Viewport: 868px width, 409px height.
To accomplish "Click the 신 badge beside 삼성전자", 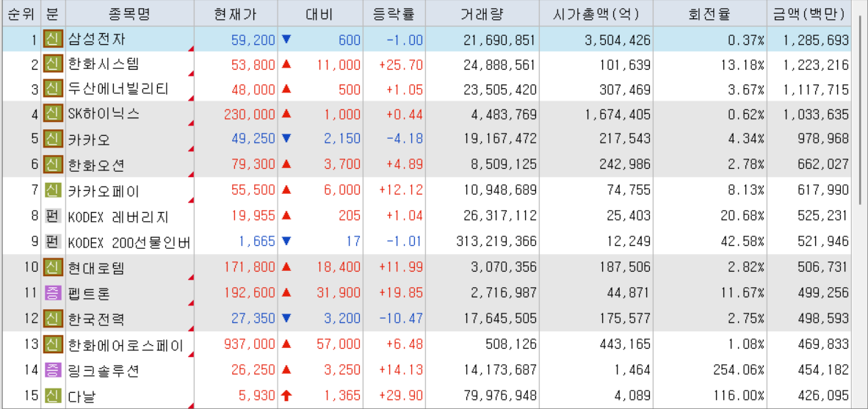I will [53, 40].
